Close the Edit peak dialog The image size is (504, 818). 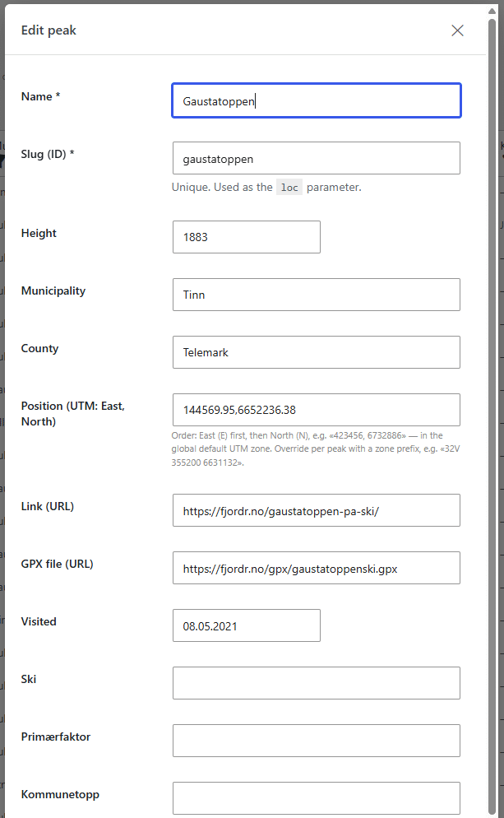coord(457,30)
